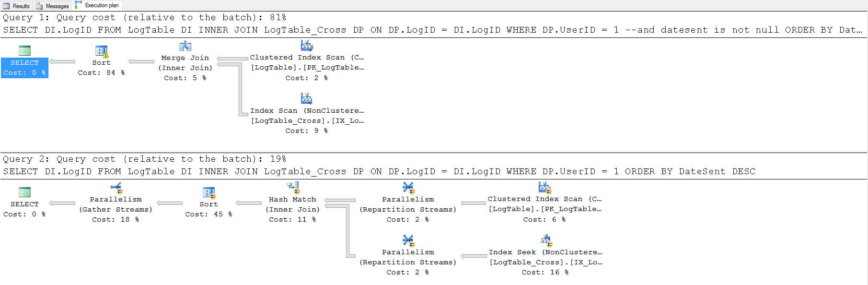Image resolution: width=868 pixels, height=285 pixels.
Task: Click Clustered Index Scan Cost: 2 % text
Action: coord(307,78)
